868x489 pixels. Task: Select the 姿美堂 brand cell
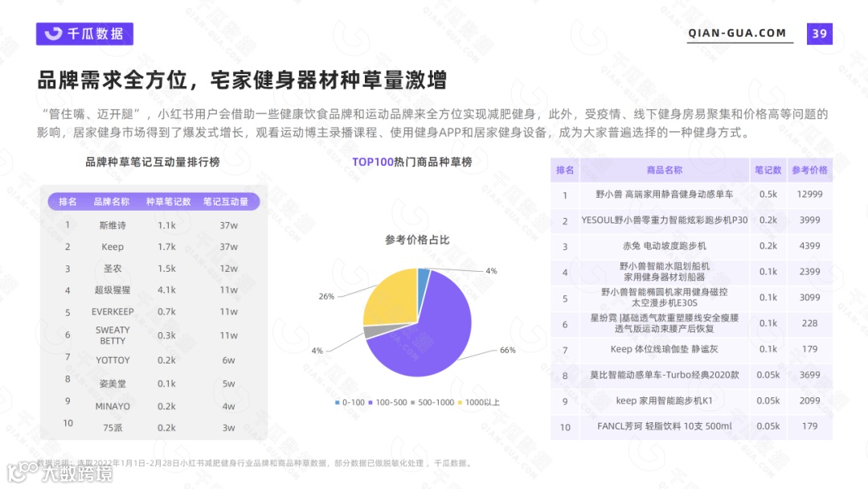coord(113,383)
